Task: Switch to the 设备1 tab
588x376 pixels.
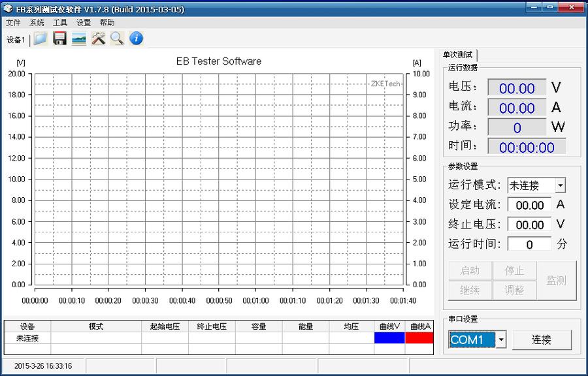Action: tap(16, 40)
